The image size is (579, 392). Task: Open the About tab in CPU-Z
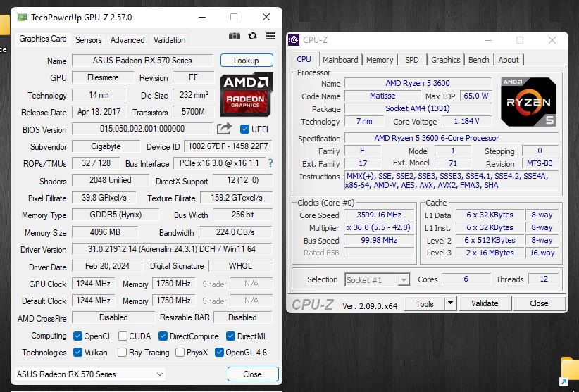[x=509, y=60]
